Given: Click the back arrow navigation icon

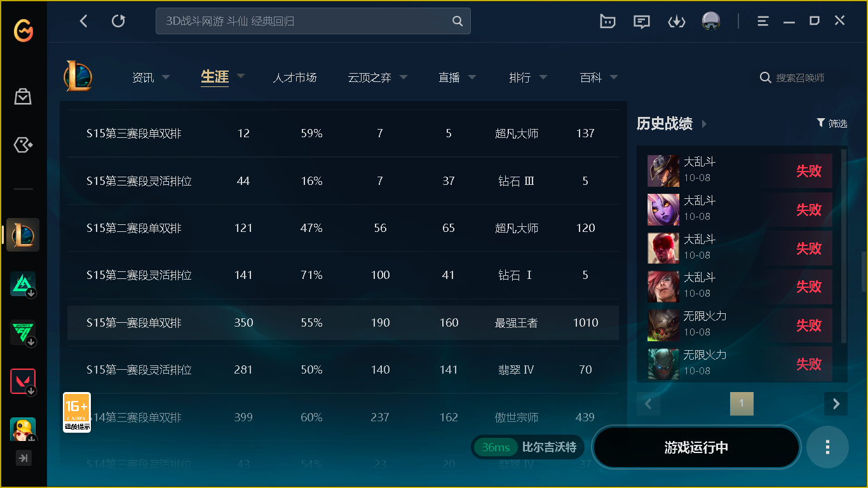Looking at the screenshot, I should pyautogui.click(x=83, y=21).
